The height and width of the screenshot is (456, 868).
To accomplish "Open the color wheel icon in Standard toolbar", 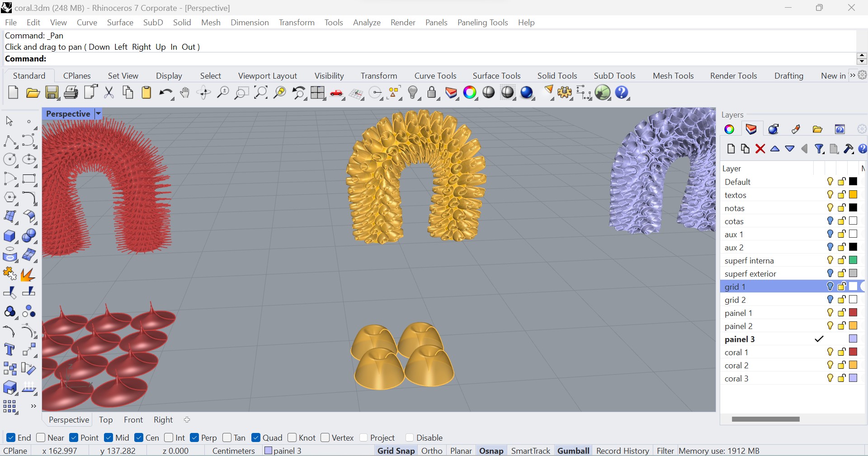I will coord(470,93).
